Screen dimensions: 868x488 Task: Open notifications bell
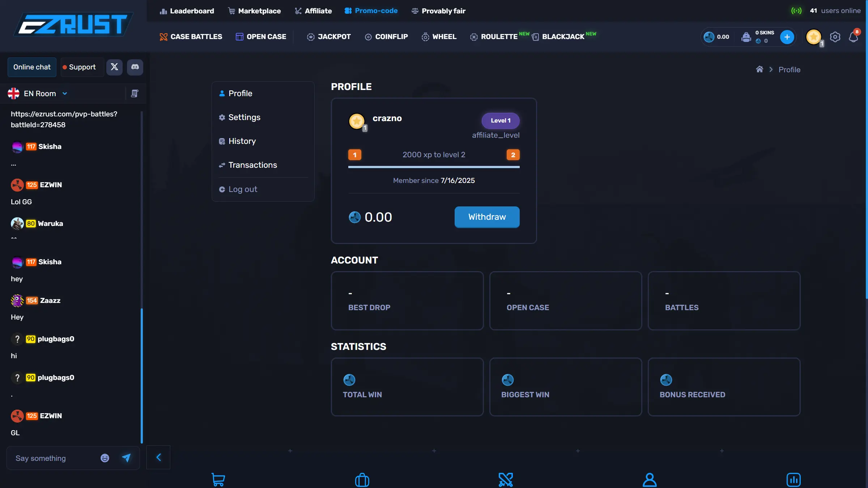(854, 37)
